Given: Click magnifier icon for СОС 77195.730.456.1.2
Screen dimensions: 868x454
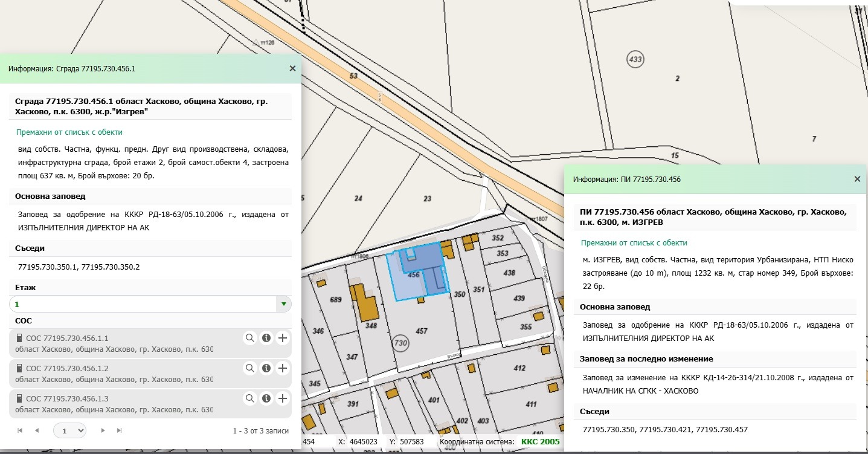Looking at the screenshot, I should [249, 368].
